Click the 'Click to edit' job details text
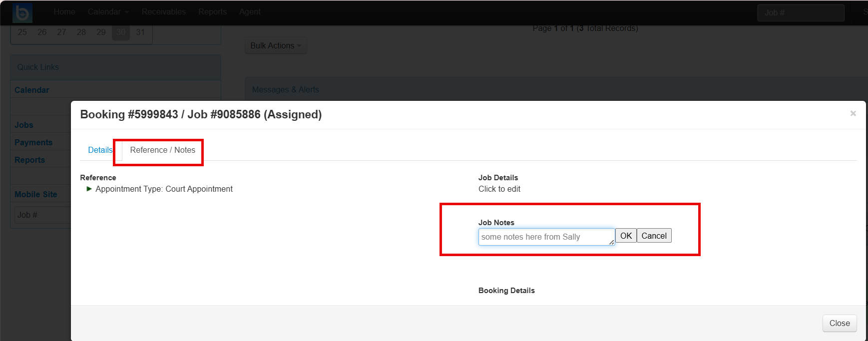Screen dimensions: 868x341 click(x=499, y=189)
